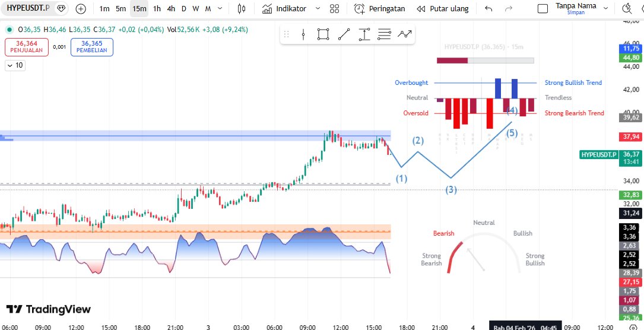Click the Strong Bearish Trend label
644x330 pixels.
574,113
